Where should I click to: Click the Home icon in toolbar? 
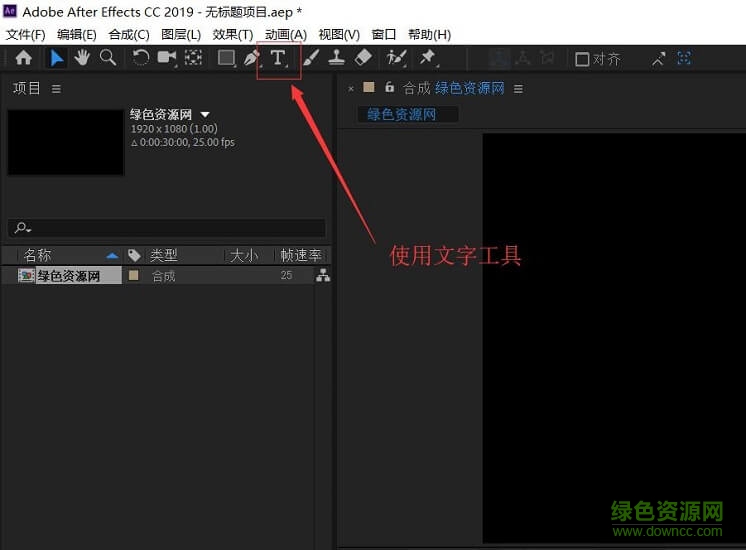pos(23,58)
